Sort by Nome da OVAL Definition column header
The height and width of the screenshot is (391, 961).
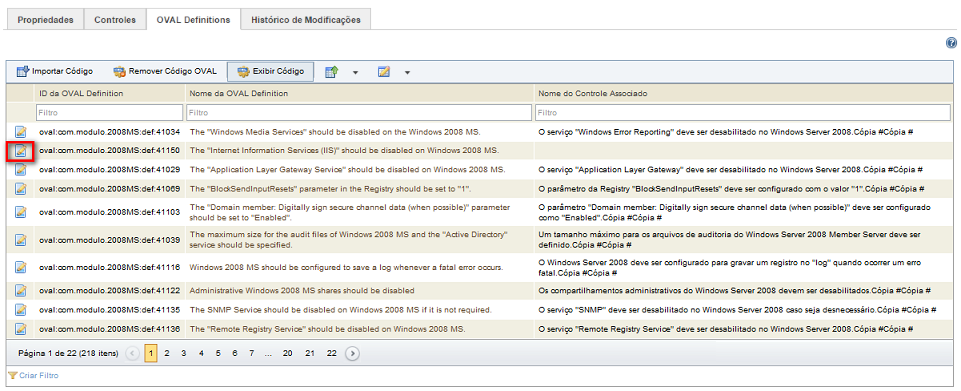click(x=238, y=94)
